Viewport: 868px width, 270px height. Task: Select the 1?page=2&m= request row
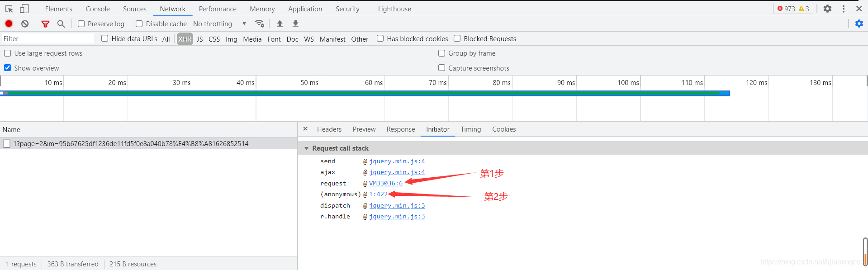click(148, 143)
